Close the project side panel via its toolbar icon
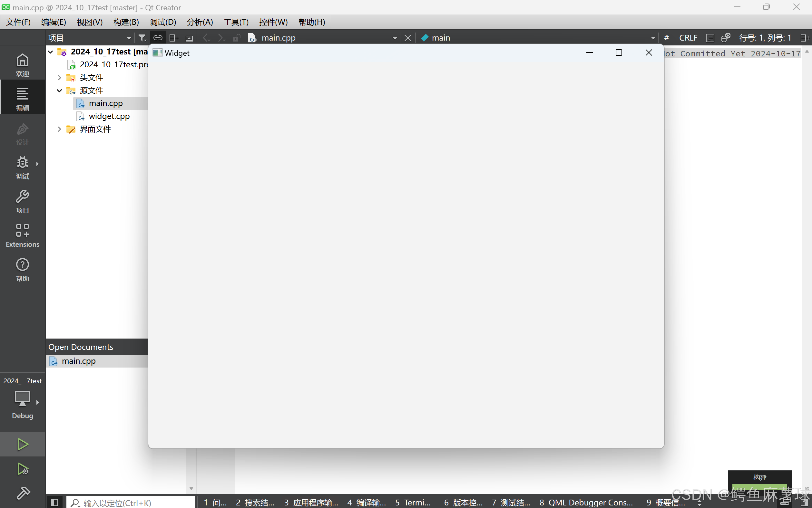Viewport: 812px width, 508px height. click(189, 38)
